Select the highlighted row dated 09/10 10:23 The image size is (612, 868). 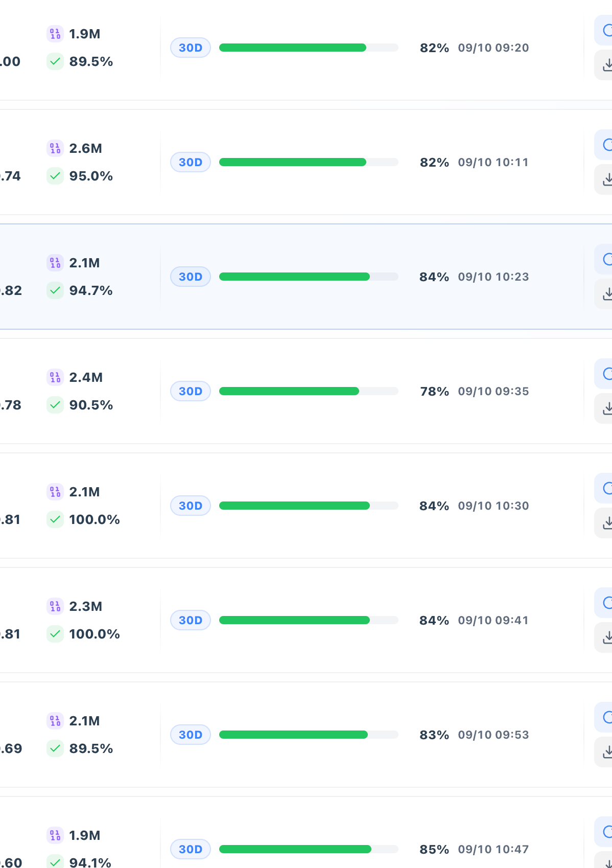point(306,277)
